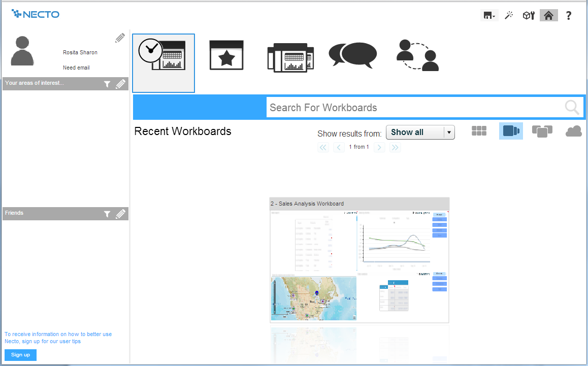Open the Favorite Workboards star tab

click(x=226, y=55)
